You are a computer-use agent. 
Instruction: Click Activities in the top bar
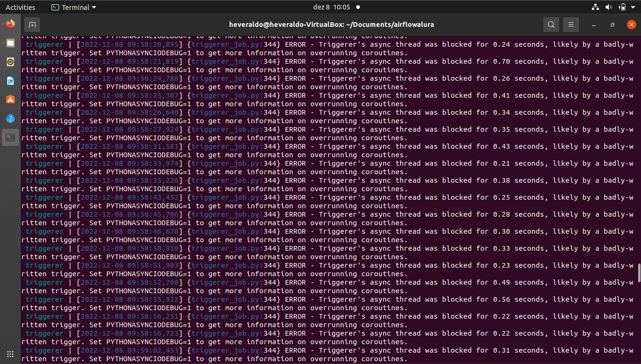point(20,7)
